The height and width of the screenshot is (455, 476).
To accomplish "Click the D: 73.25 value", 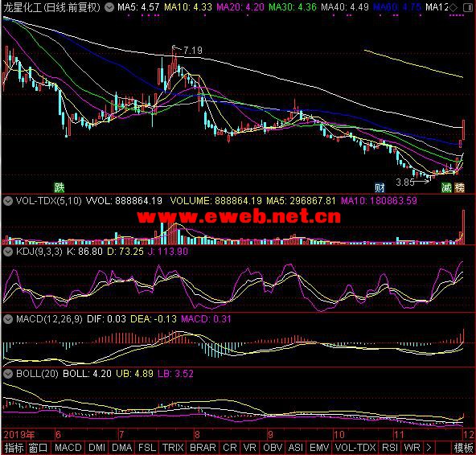I will coord(125,252).
